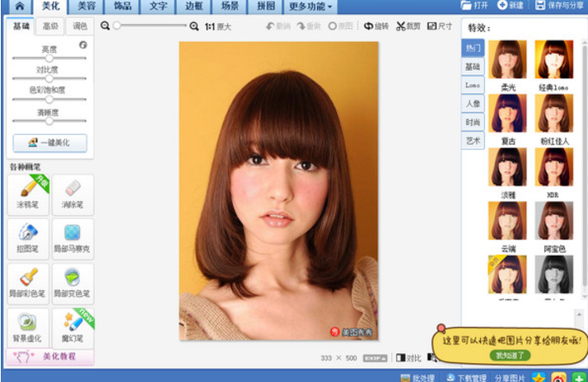Image resolution: width=588 pixels, height=382 pixels.
Task: Toggle the 原图 original image view
Action: coord(340,26)
